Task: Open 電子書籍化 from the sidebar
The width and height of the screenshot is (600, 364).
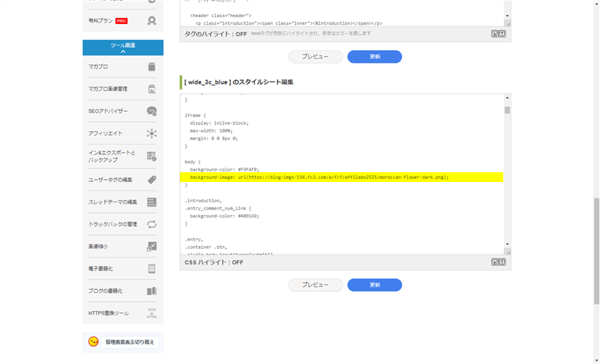Action: pyautogui.click(x=123, y=269)
